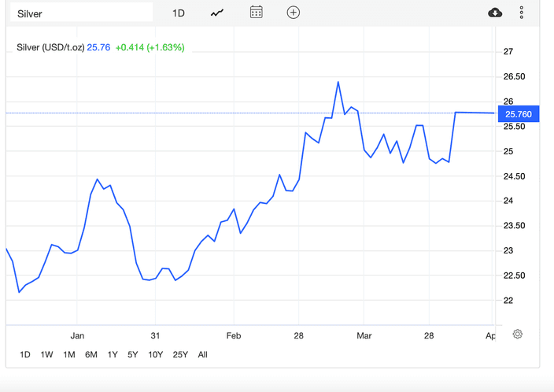Choose the 25Y time range
The width and height of the screenshot is (554, 392).
[180, 355]
